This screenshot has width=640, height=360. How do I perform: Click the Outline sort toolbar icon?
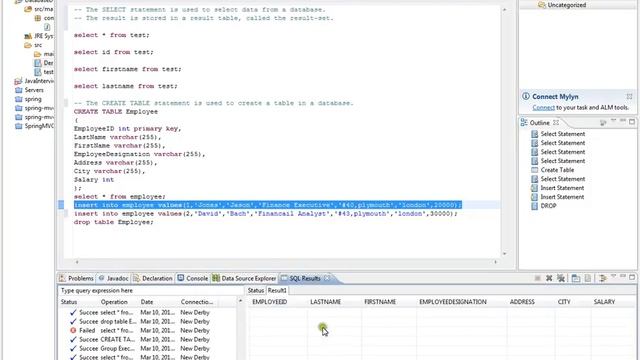[x=603, y=122]
